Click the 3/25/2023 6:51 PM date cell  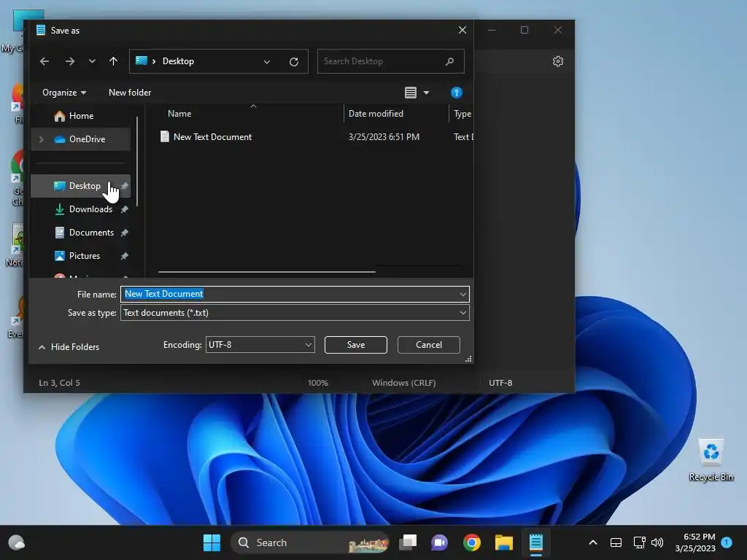click(384, 137)
